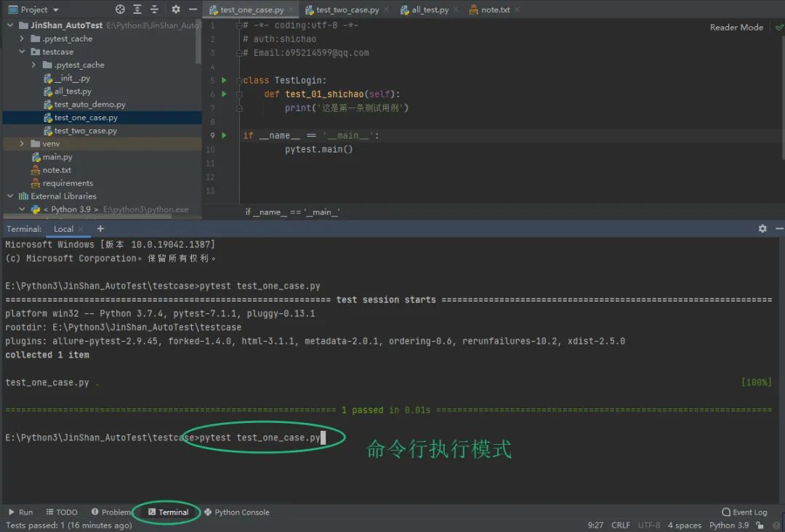
Task: Open the Python Console tool window
Action: click(236, 512)
